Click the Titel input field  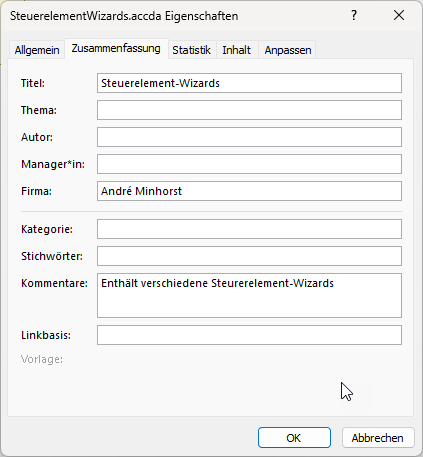coord(249,83)
